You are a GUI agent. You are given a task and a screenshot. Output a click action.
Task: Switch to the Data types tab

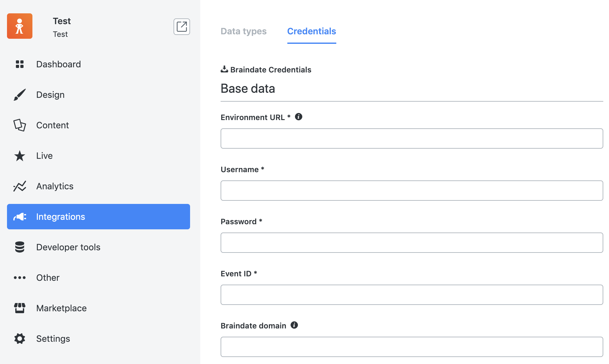243,31
